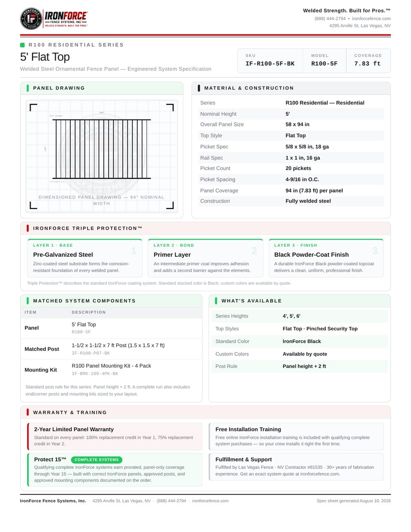Click the PANEL DRAWING section header
The height and width of the screenshot is (532, 411).
pyautogui.click(x=59, y=88)
